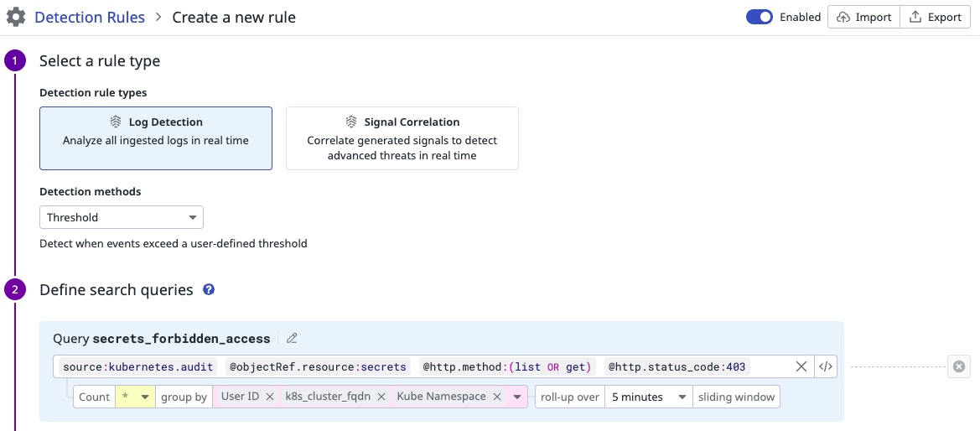Edit the query name with pencil icon
Image resolution: width=980 pixels, height=431 pixels.
coord(292,339)
